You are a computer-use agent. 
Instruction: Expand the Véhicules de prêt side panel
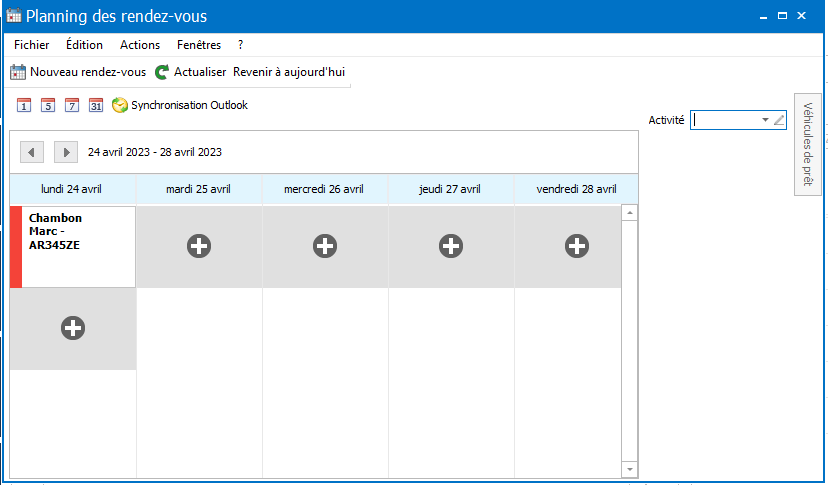(x=808, y=144)
